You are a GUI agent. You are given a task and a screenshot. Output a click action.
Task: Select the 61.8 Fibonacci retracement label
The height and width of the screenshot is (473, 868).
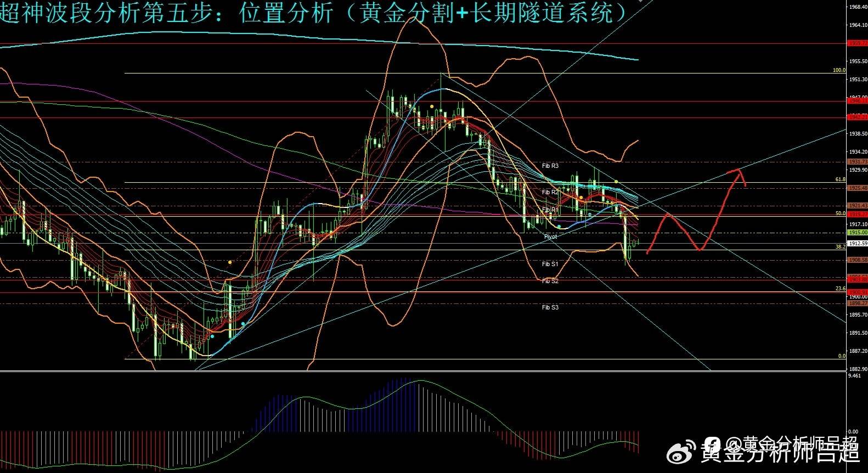point(841,179)
